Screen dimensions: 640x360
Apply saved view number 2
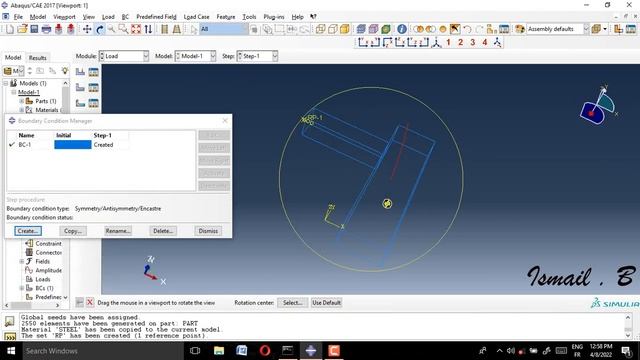(x=460, y=42)
